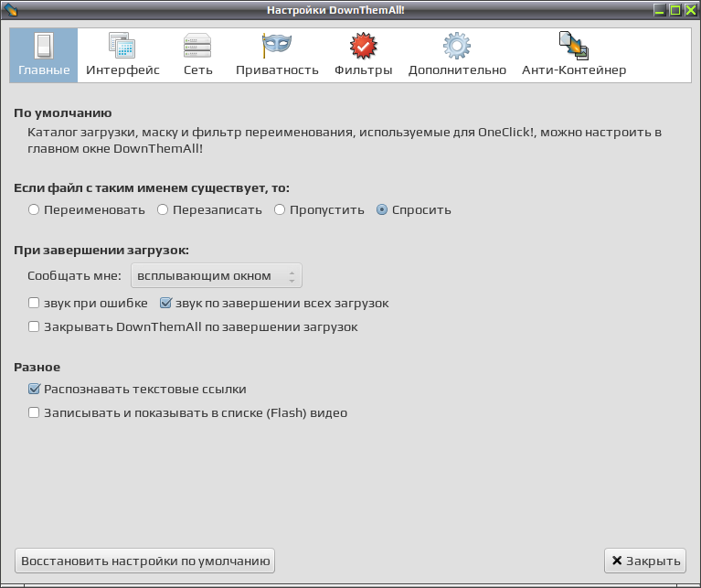Screen dimensions: 701x588
Task: Click Восстановить настройки по умолчанию button
Action: tap(144, 561)
